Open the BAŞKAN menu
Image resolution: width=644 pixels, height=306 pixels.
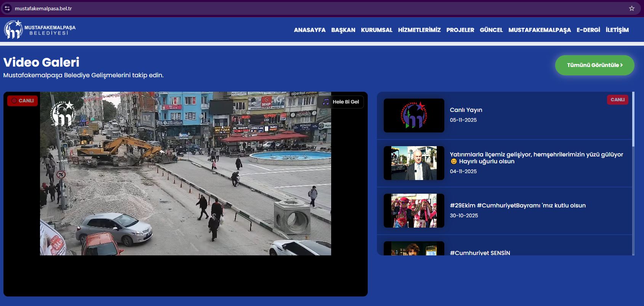coord(343,30)
